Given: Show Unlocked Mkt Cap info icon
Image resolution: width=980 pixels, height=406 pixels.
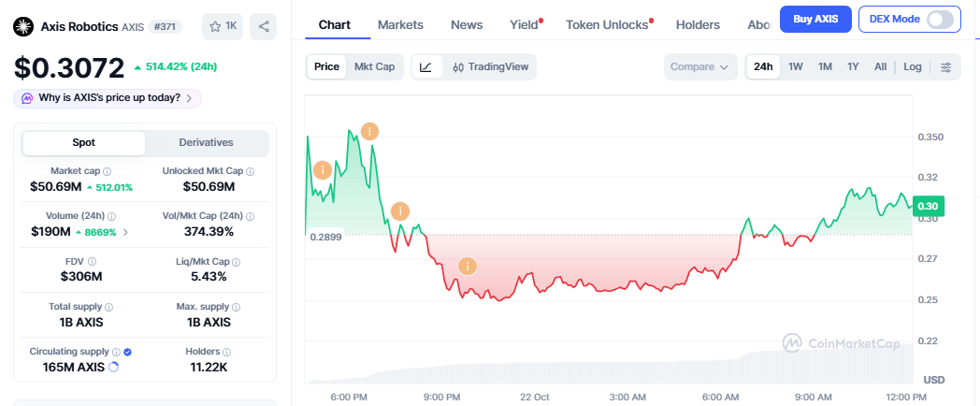Looking at the screenshot, I should (250, 171).
